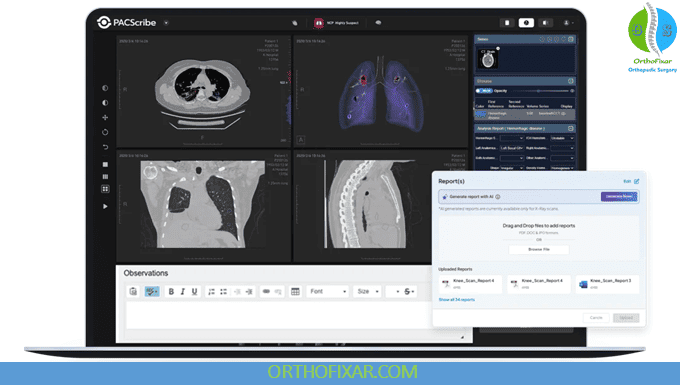Insert a bulleted list
Image resolution: width=680 pixels, height=385 pixels.
223,292
